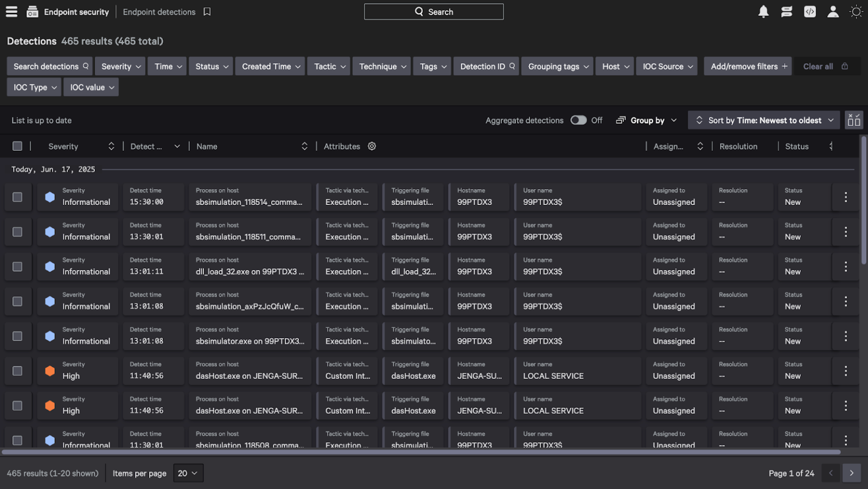Image resolution: width=868 pixels, height=489 pixels.
Task: Go to next page with the right arrow
Action: 852,473
